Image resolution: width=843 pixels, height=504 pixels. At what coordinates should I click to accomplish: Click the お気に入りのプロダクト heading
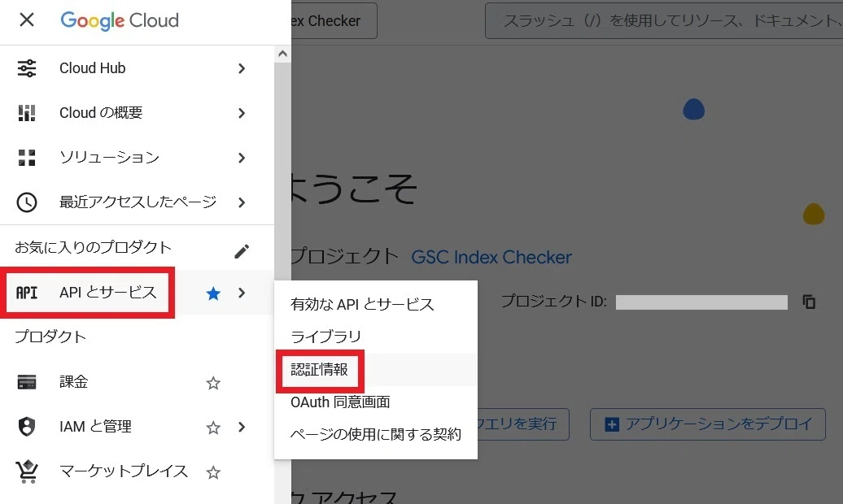click(x=93, y=248)
